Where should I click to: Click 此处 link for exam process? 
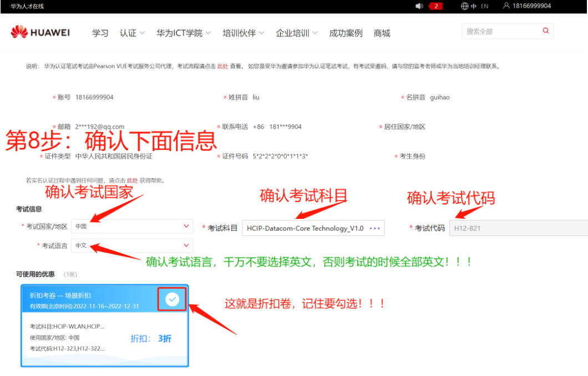point(223,66)
